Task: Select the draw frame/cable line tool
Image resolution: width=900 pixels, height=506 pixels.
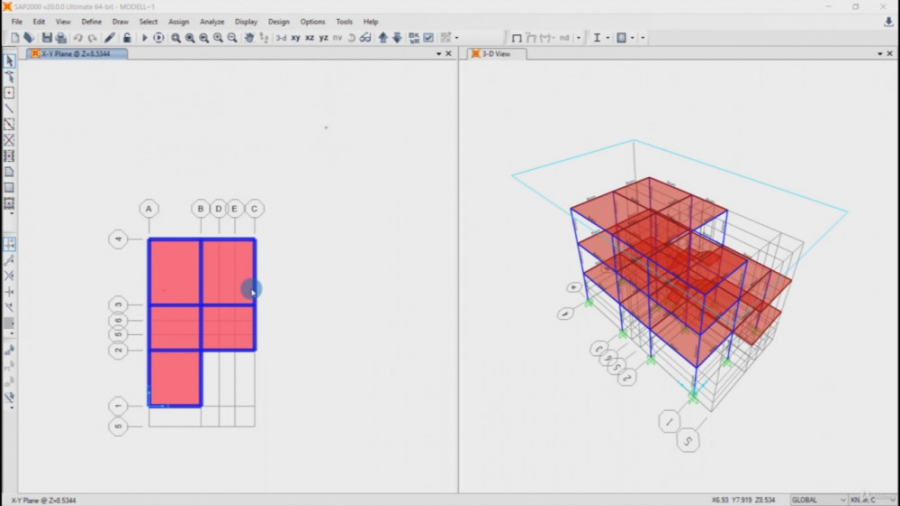Action: click(x=9, y=108)
